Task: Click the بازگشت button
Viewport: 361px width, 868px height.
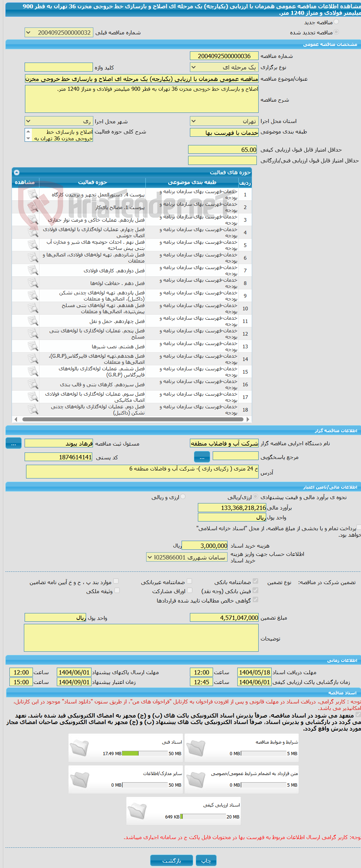Action: coord(171,860)
